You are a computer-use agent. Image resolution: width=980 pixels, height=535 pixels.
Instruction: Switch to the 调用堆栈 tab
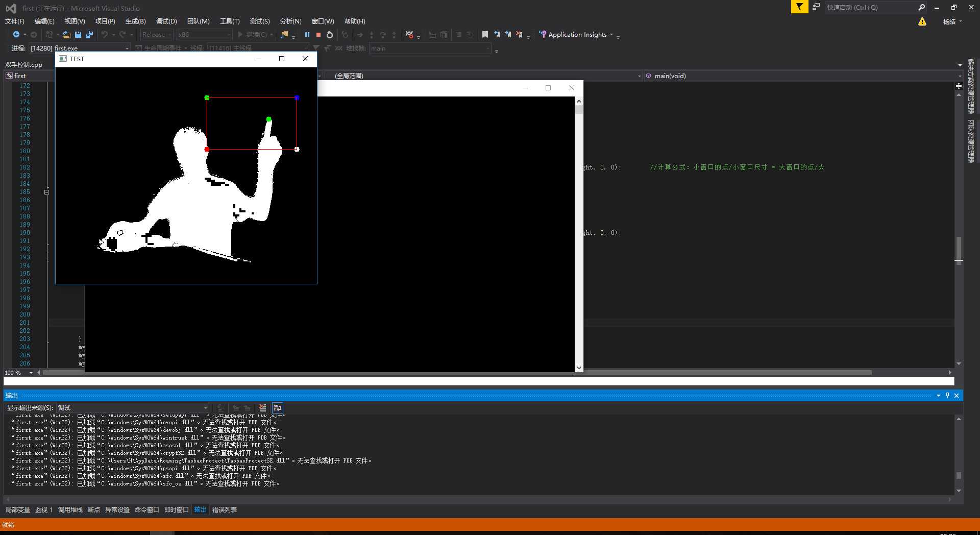tap(70, 510)
